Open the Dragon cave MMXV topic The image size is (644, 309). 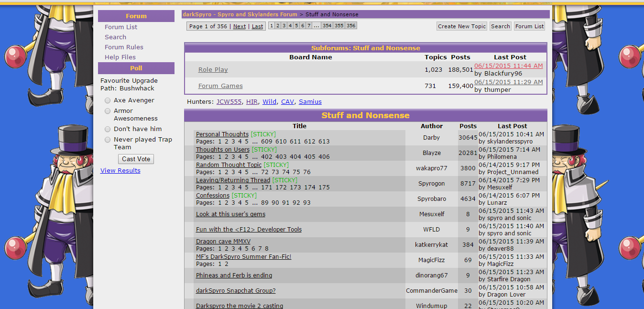click(223, 242)
